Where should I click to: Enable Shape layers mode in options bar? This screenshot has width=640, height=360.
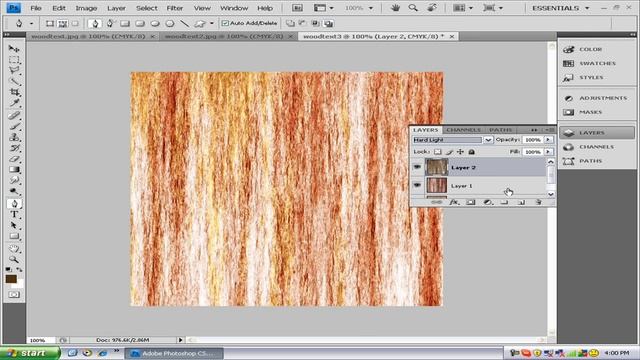(x=49, y=24)
